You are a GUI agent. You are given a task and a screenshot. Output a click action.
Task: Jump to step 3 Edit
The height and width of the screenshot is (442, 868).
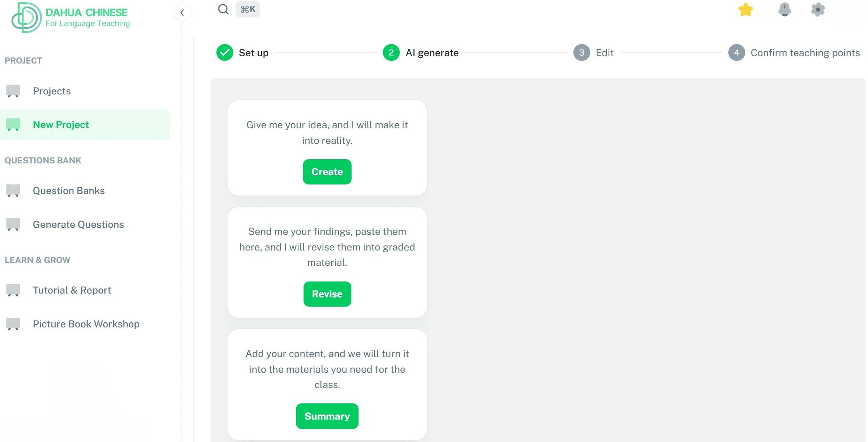(x=593, y=53)
